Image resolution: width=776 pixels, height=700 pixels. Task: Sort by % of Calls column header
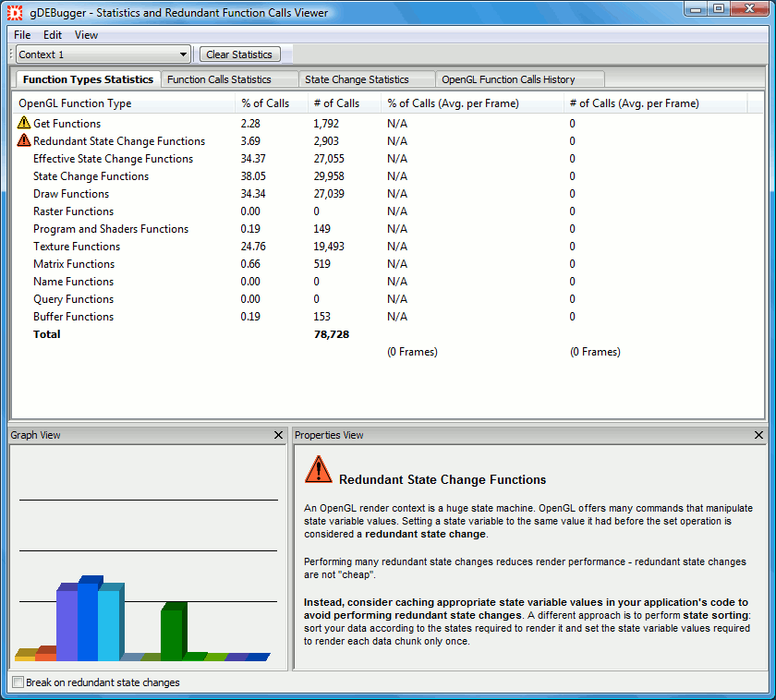pos(265,103)
